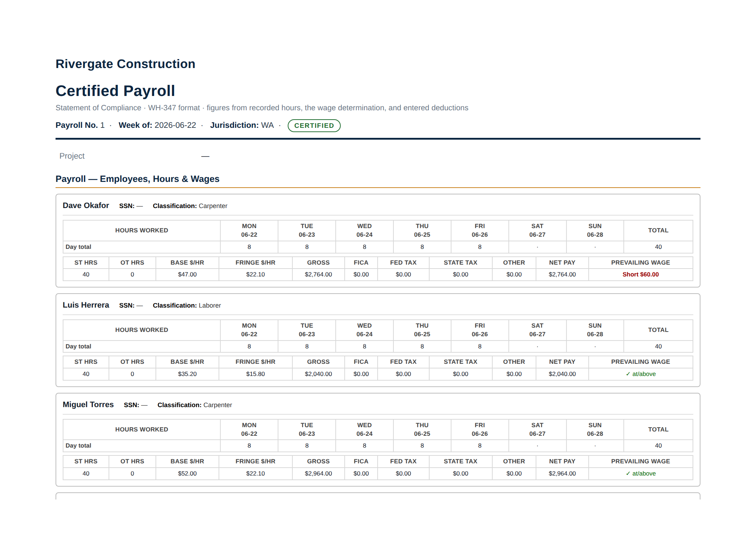Click Dave Okafor's Day total row label
756x555 pixels.
click(x=78, y=247)
